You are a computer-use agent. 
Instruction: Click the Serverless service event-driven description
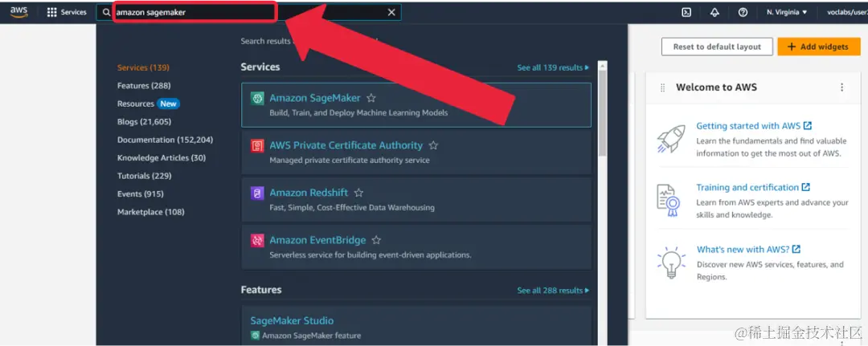coord(371,255)
